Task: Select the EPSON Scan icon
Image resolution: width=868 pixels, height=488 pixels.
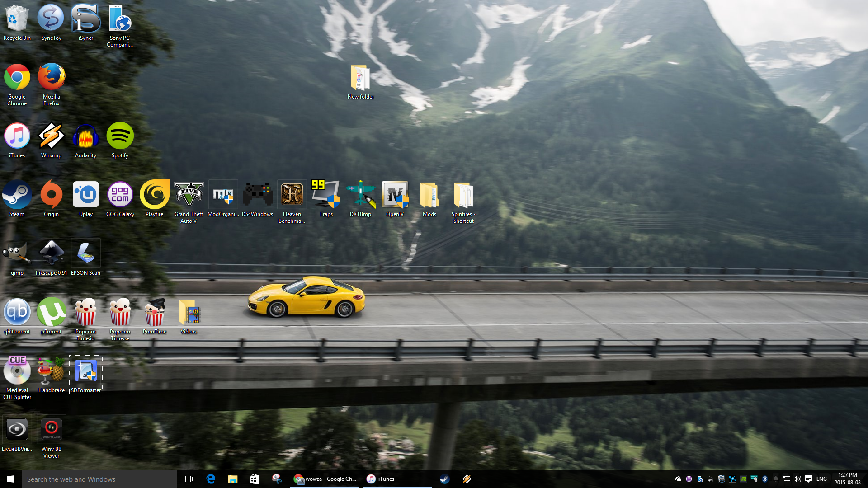Action: 85,258
